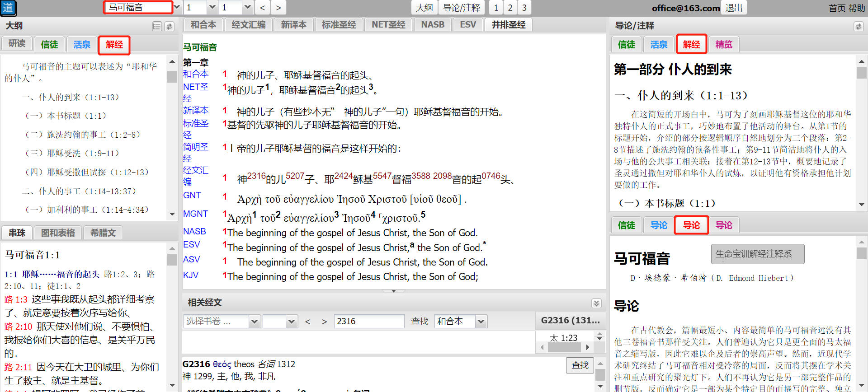The height and width of the screenshot is (392, 868).
Task: Go to next verse with top > button
Action: [278, 8]
